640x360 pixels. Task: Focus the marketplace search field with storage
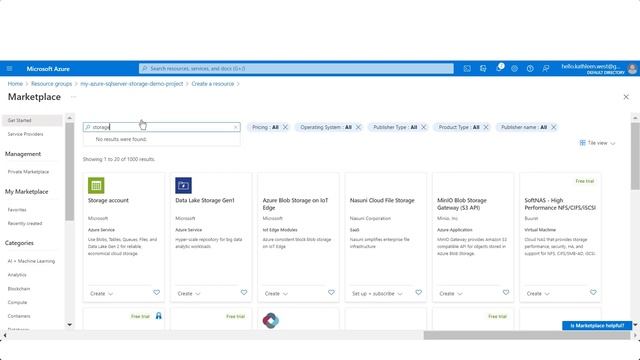point(162,127)
